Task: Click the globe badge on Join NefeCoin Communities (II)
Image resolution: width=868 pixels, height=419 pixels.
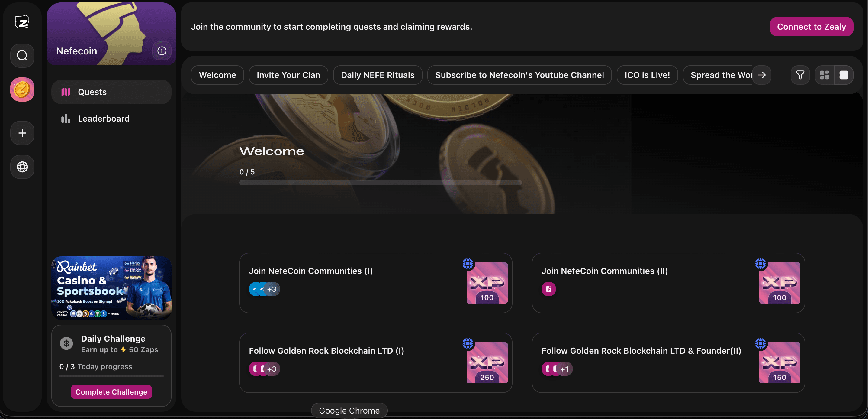Action: [x=760, y=264]
